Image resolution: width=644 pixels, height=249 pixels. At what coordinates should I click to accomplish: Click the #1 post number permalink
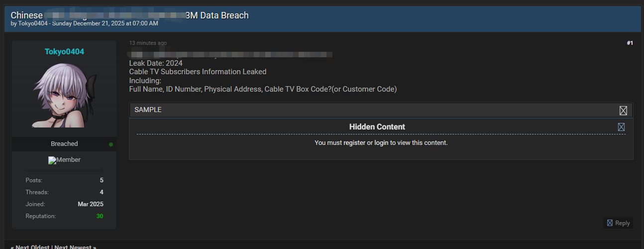[x=630, y=43]
